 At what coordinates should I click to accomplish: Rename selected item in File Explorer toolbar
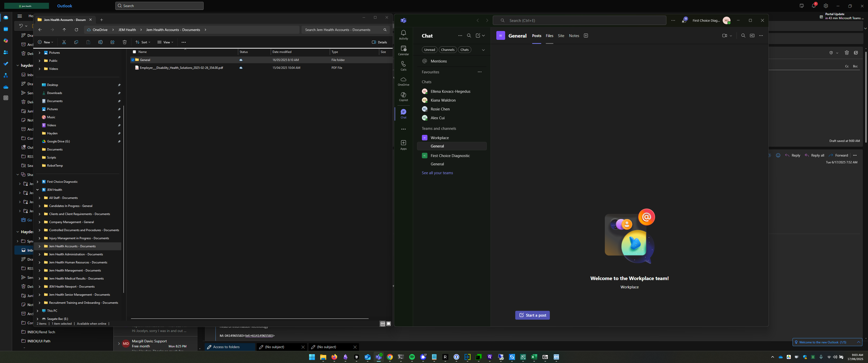point(100,42)
